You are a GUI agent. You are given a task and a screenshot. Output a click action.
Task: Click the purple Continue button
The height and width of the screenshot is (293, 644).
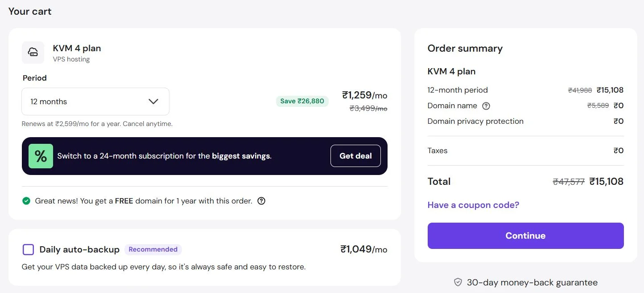pyautogui.click(x=525, y=236)
